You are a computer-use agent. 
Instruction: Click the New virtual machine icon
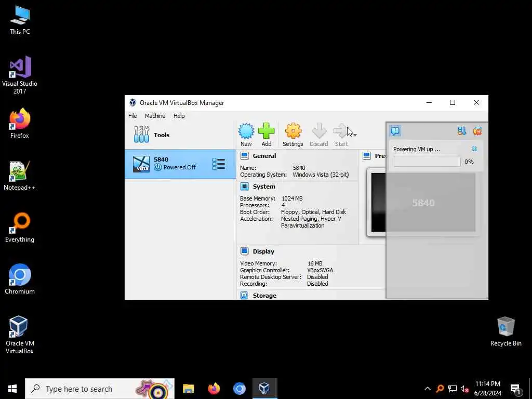coord(246,131)
